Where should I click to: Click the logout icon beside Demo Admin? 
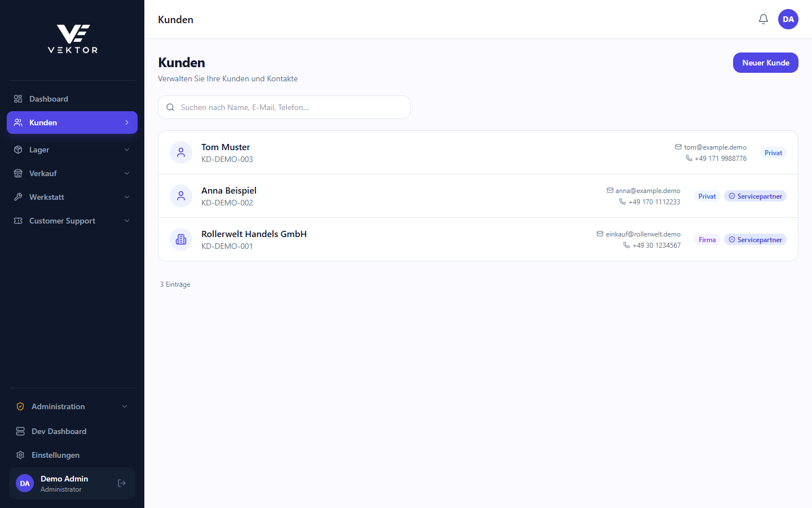tap(122, 483)
